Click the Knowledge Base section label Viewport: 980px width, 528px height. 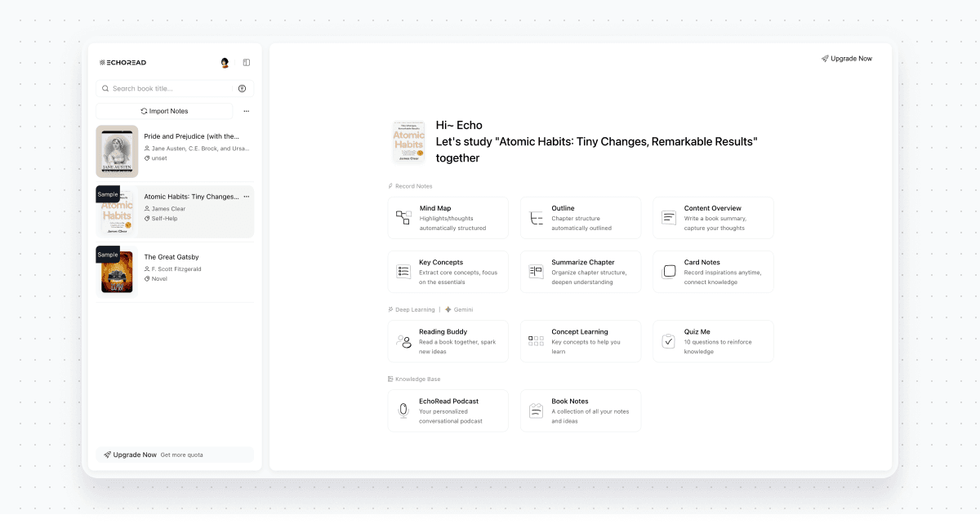[418, 379]
